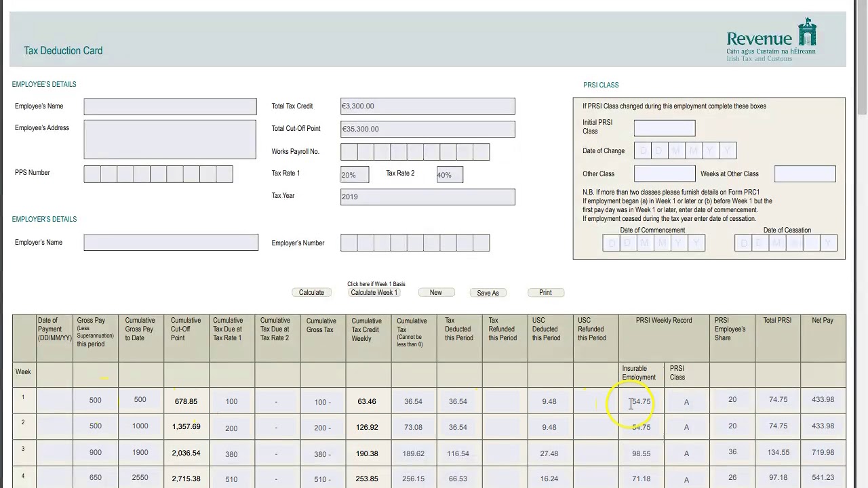The width and height of the screenshot is (868, 488).
Task: Click the Cumulative Cut-Off Point value 2,036.54
Action: 186,453
